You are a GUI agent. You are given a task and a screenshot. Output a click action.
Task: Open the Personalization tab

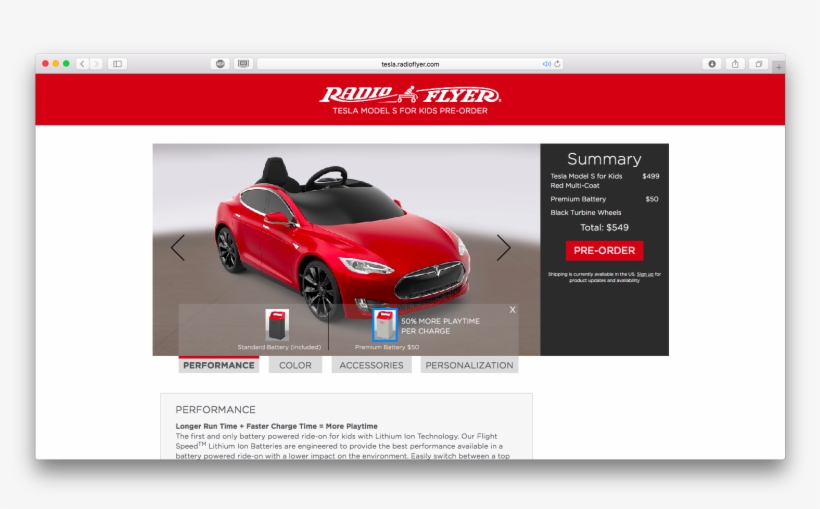pos(469,365)
